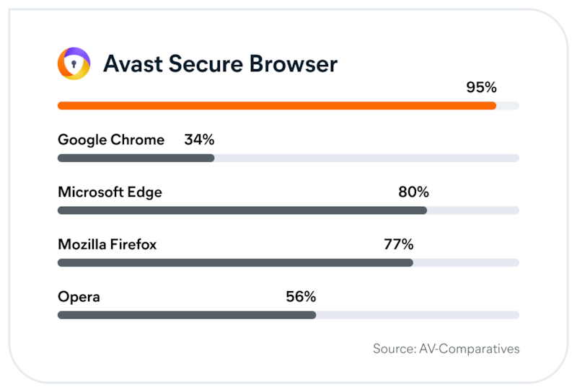
Task: Click the unfilled end of Chrome's bar
Action: (x=368, y=158)
